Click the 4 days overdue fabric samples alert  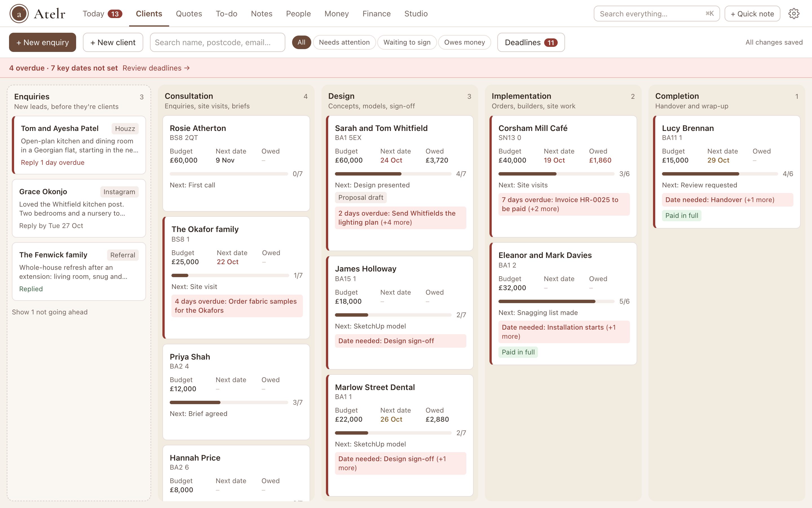coord(237,306)
